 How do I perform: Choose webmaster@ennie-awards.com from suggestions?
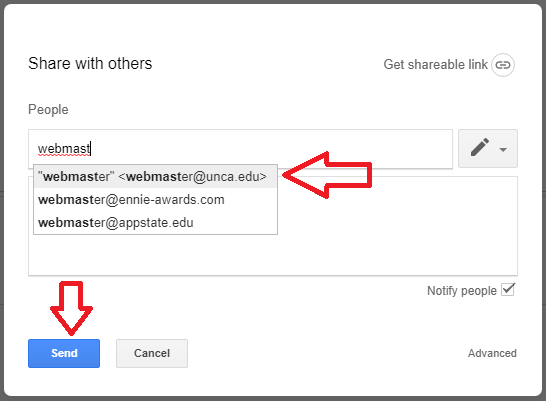155,200
